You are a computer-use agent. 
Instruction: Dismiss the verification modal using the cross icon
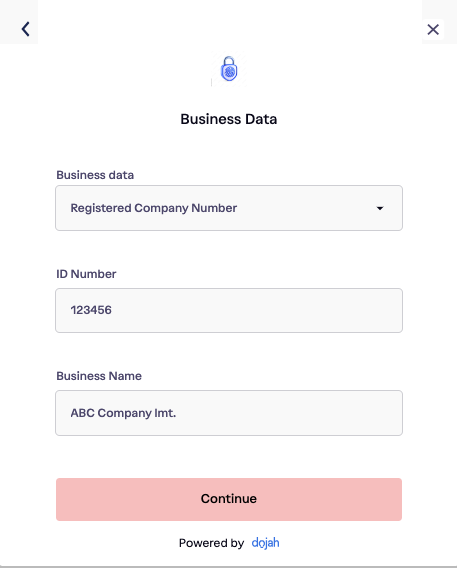click(x=433, y=29)
